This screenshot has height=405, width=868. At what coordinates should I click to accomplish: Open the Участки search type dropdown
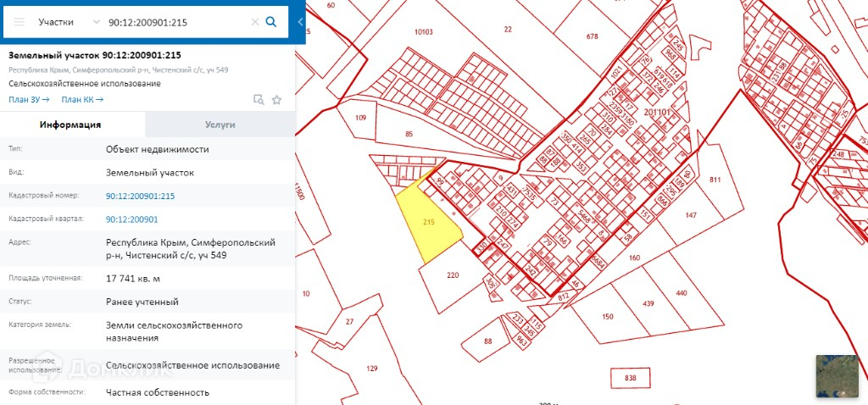tap(70, 22)
